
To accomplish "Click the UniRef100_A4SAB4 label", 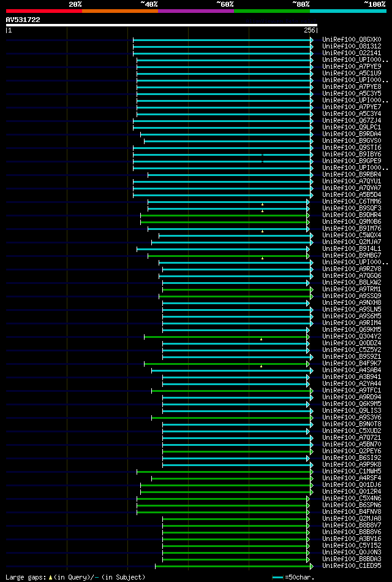I will (352, 371).
